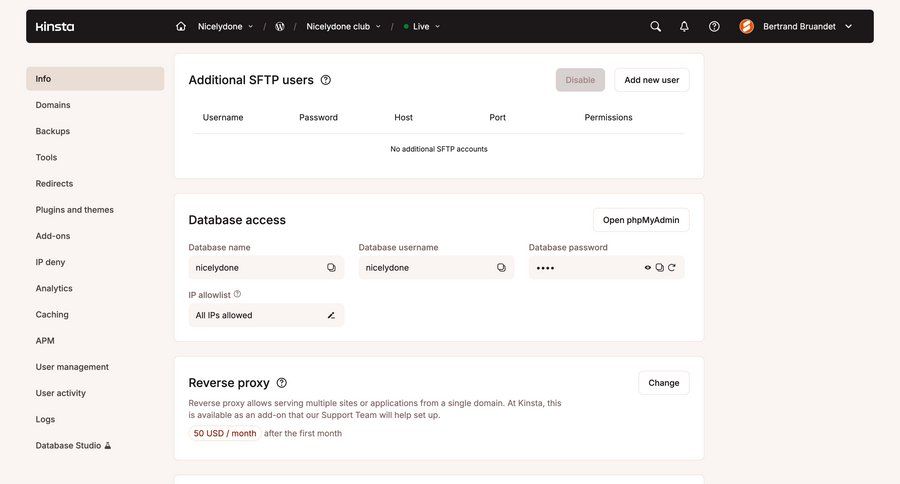Open search with magnifier icon
Viewport: 900px width, 484px height.
coord(655,26)
